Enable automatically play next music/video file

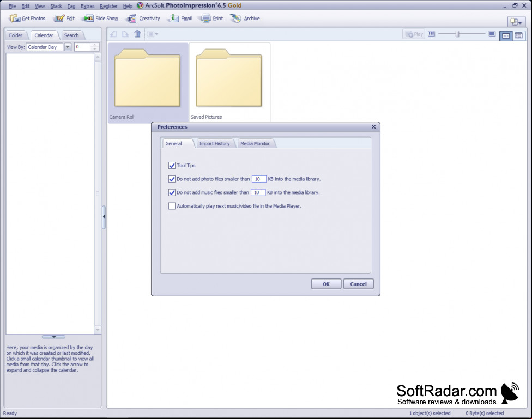click(172, 206)
